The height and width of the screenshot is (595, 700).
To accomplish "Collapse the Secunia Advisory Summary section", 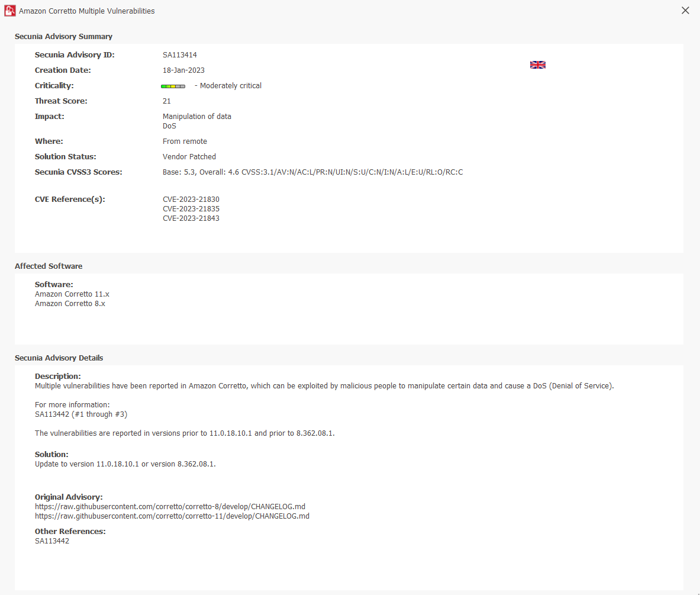I will click(x=63, y=36).
